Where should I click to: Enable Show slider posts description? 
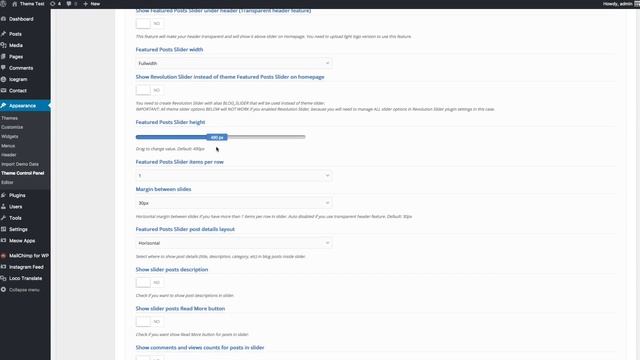(150, 282)
